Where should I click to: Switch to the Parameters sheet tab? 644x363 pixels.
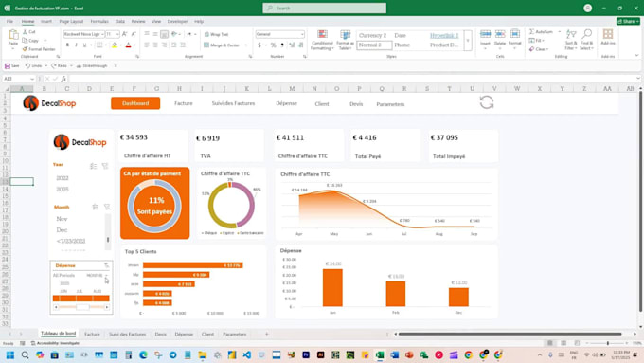[235, 335]
